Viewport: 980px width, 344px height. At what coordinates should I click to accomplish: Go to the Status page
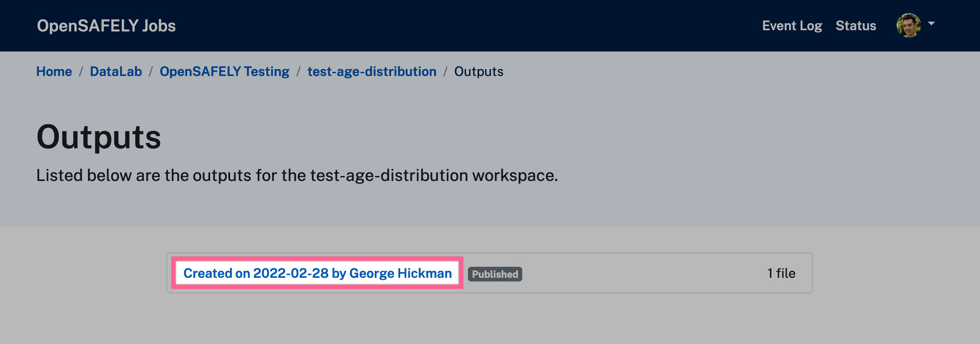click(856, 26)
